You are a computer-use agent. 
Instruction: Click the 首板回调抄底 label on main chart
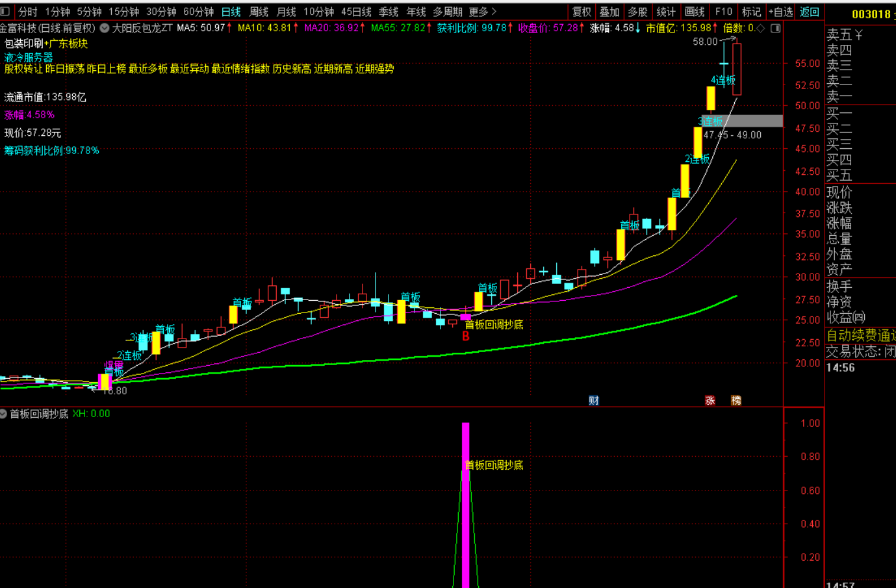pos(494,324)
